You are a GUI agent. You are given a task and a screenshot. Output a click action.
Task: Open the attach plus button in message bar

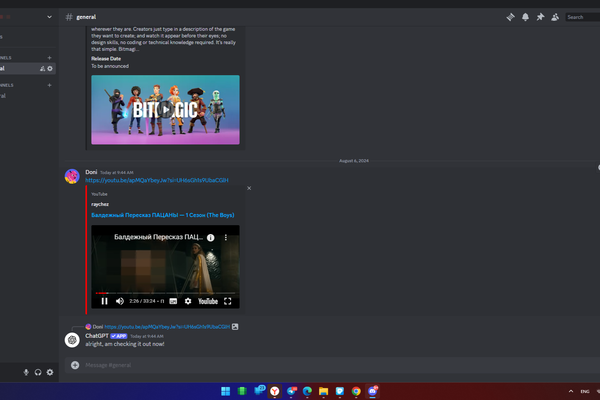pos(75,365)
